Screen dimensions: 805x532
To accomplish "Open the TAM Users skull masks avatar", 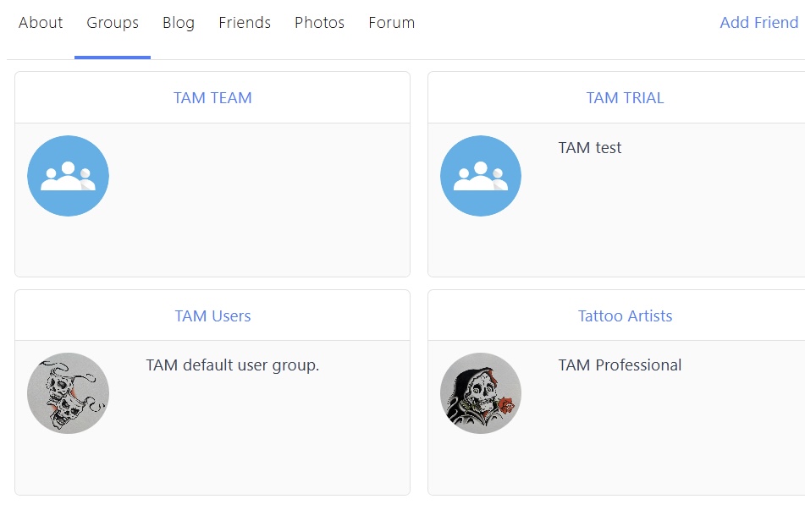I will (x=68, y=393).
